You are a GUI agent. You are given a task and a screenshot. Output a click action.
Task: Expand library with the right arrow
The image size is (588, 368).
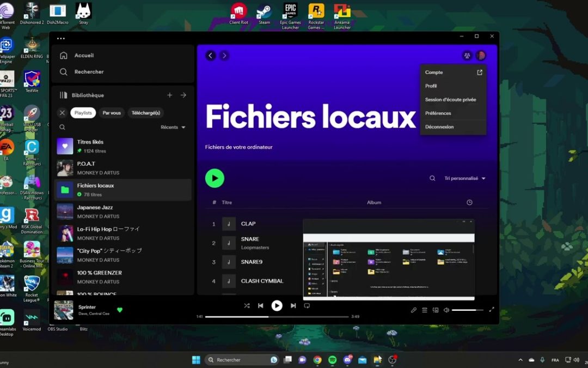pos(183,95)
